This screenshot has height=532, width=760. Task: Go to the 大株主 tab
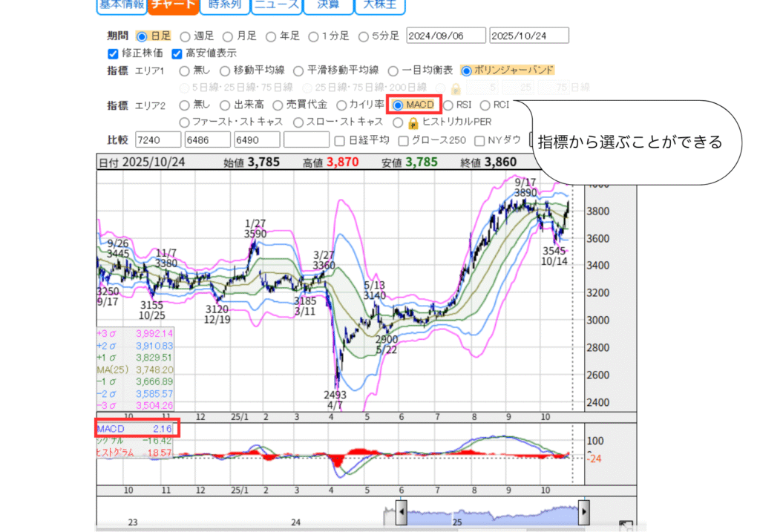(x=379, y=6)
